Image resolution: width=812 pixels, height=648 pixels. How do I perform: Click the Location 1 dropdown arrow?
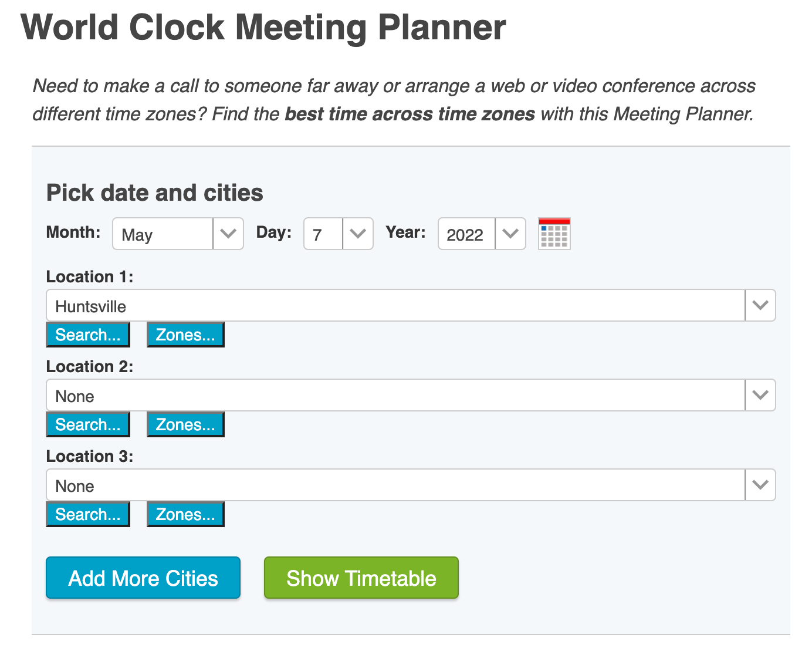click(x=760, y=305)
